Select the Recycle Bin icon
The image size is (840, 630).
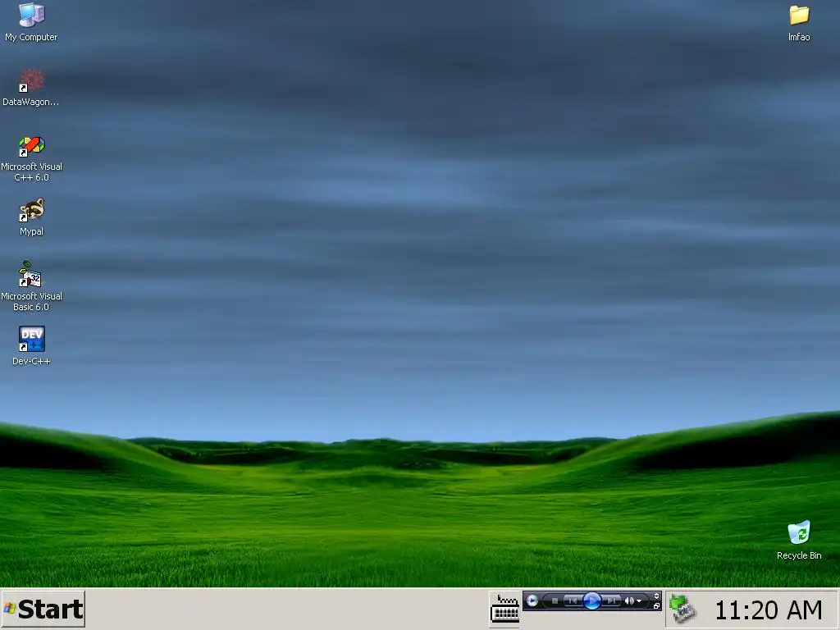pyautogui.click(x=799, y=532)
